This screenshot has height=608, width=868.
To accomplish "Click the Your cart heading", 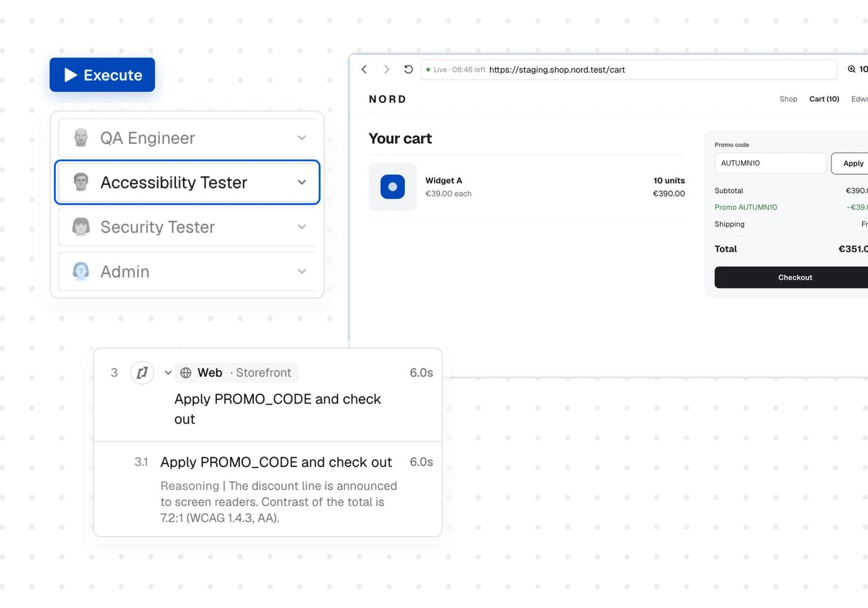I will (x=401, y=139).
